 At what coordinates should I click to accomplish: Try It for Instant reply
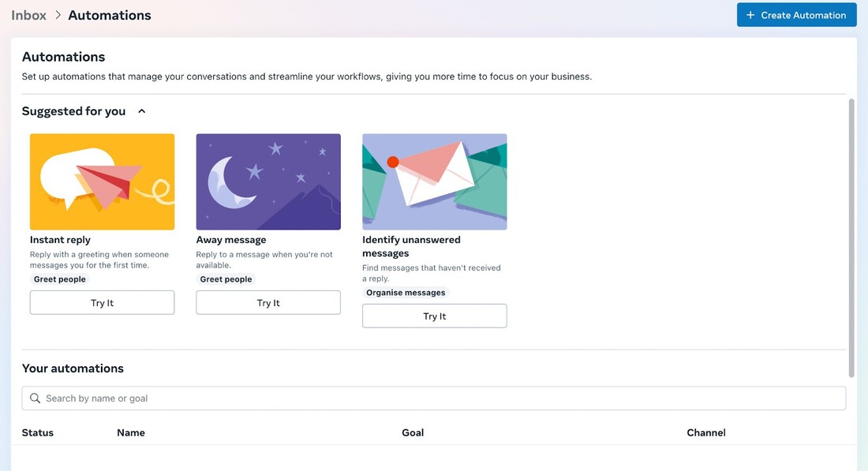(102, 303)
